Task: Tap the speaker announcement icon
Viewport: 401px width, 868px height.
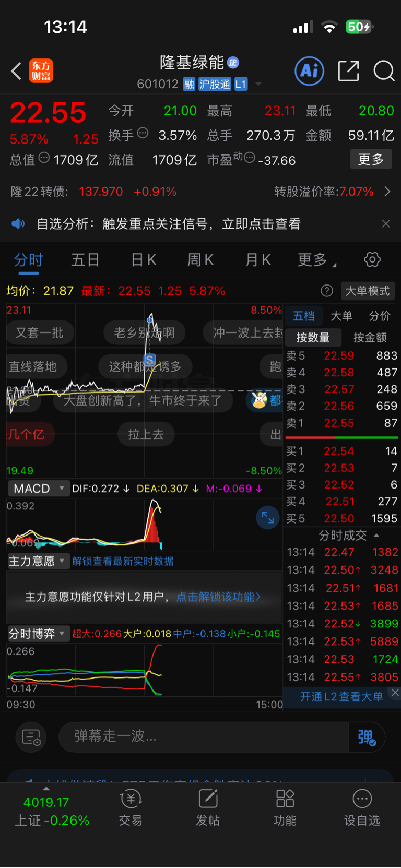Action: tap(18, 224)
